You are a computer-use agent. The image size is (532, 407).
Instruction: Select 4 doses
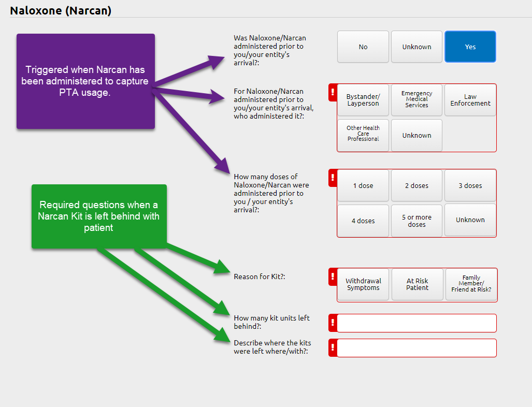[x=363, y=221]
